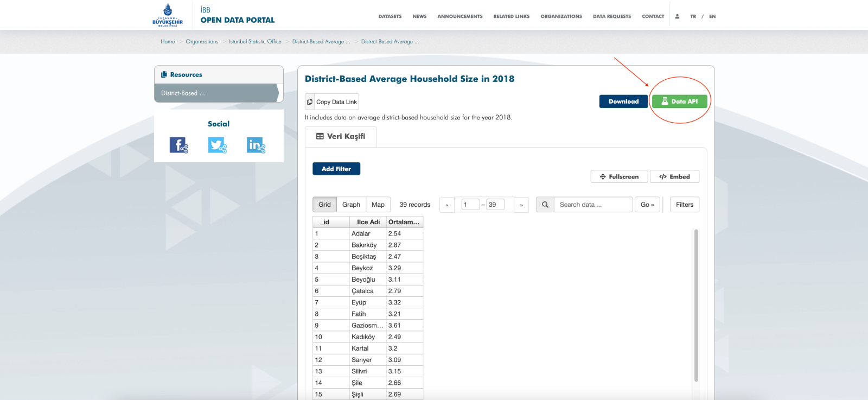Select the Şile cell

pyautogui.click(x=368, y=383)
